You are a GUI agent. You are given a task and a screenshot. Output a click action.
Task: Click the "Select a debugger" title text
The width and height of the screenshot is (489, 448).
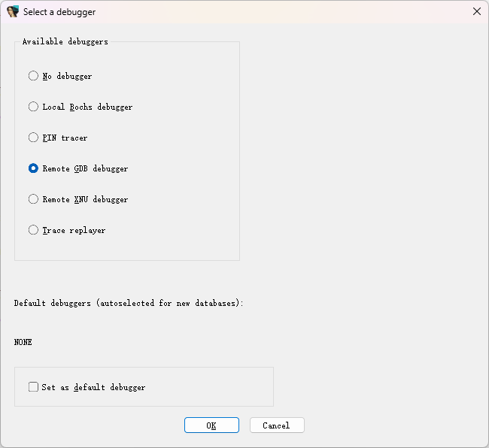point(59,12)
